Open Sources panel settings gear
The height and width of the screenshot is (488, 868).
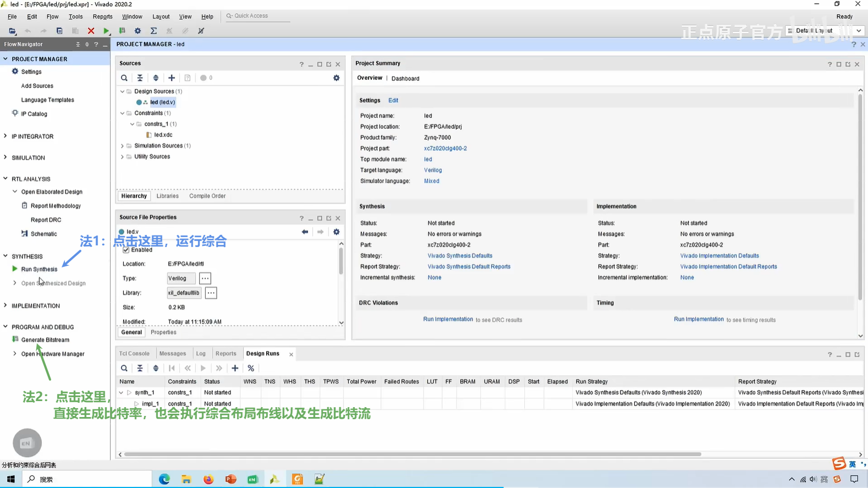(337, 78)
